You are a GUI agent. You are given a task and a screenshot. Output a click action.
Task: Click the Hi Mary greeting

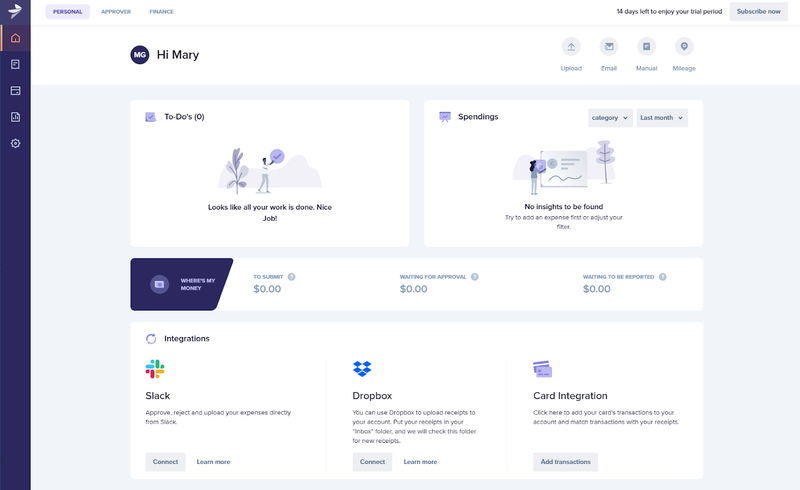[x=178, y=55]
